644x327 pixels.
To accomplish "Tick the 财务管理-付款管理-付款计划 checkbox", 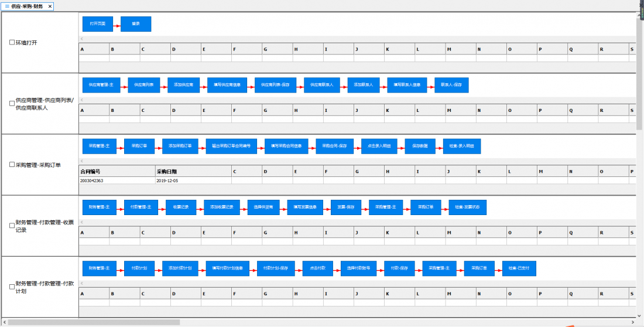I will [12, 287].
